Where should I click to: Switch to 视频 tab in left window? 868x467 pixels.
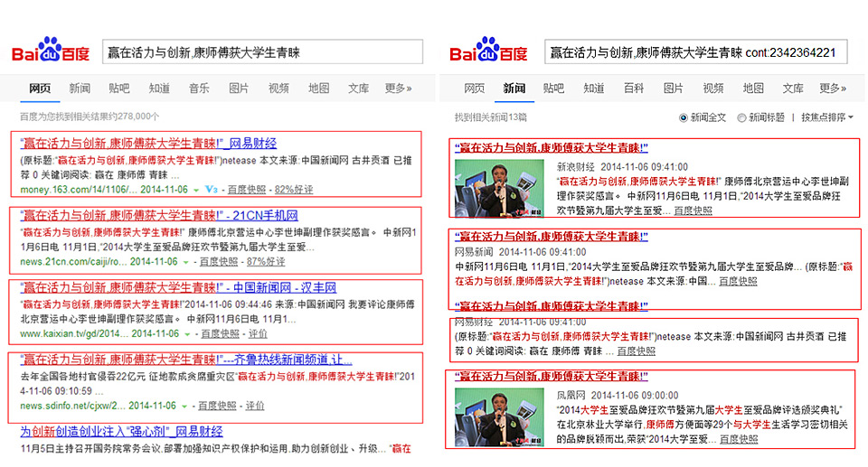(278, 88)
